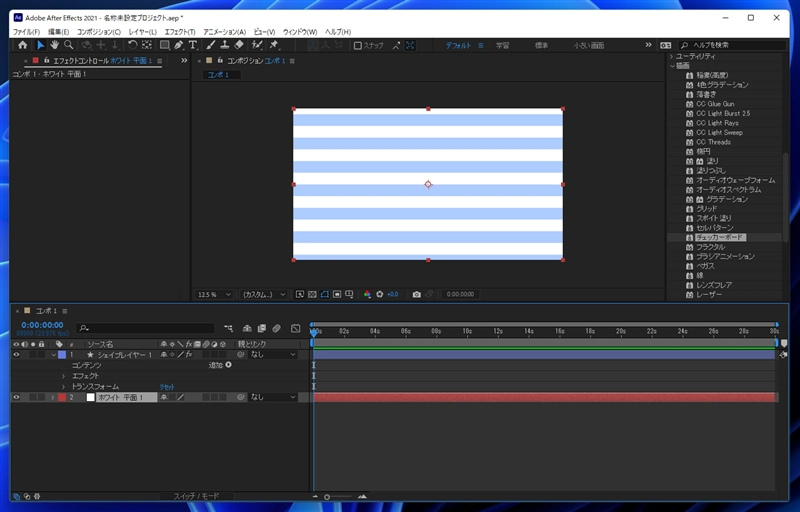
Task: Open the エフェクト(T) menu
Action: pos(180,32)
